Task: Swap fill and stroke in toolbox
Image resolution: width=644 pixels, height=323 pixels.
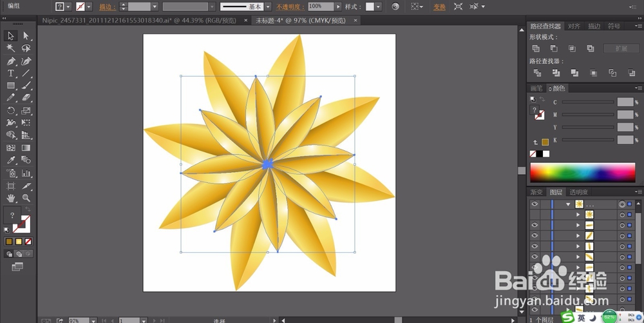Action: [28, 210]
